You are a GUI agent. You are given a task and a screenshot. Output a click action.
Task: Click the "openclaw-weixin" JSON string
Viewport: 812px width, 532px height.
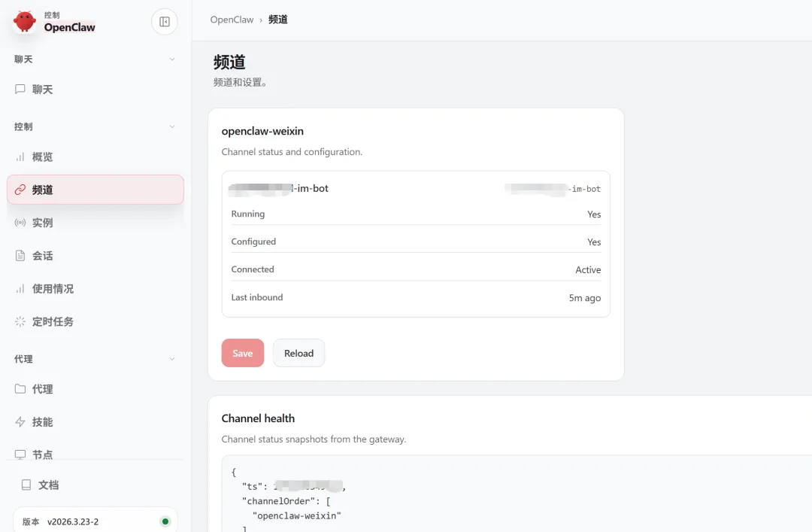click(x=297, y=515)
